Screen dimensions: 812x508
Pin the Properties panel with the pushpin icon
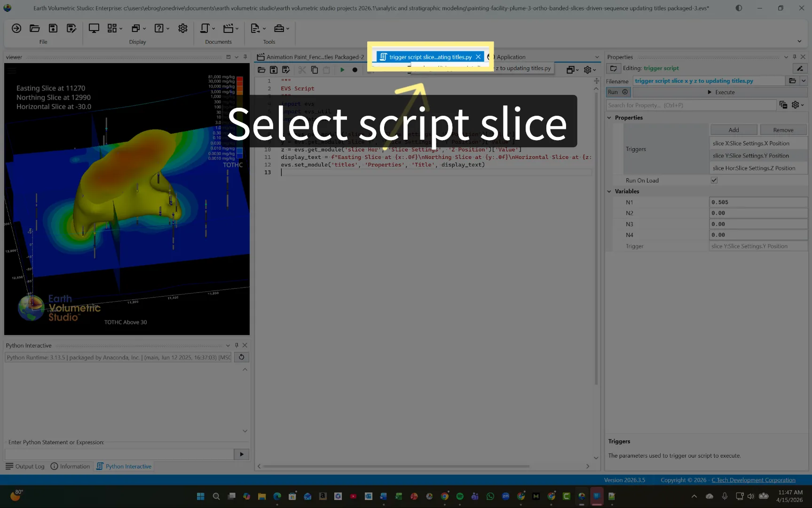tap(795, 57)
